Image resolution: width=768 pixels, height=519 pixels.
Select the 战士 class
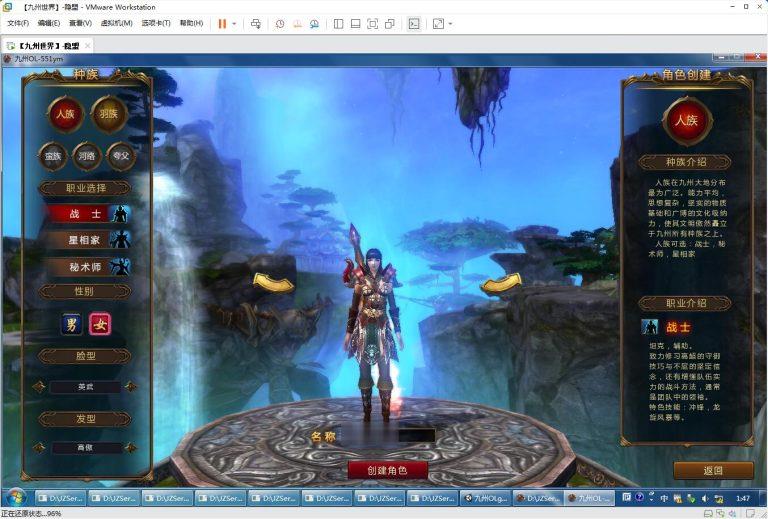(89, 214)
